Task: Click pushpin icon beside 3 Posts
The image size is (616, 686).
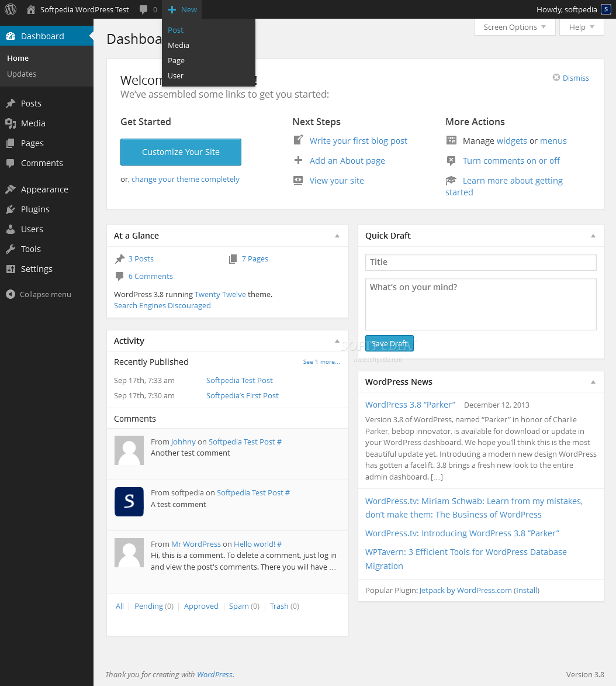Action: coord(120,259)
